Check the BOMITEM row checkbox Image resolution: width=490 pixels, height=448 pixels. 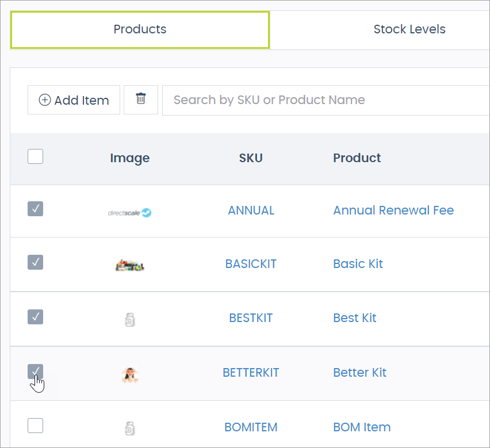tap(35, 426)
